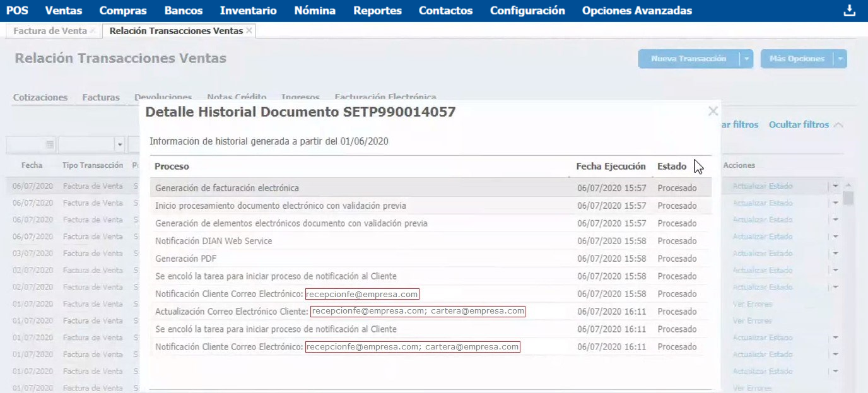Expand actions arrow on first transaction row

(836, 186)
